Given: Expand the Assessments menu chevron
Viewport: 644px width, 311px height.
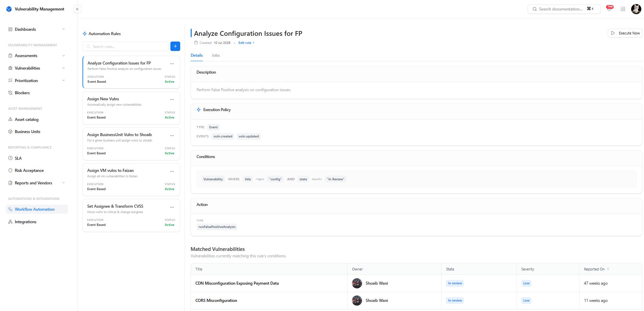Looking at the screenshot, I should [x=64, y=56].
